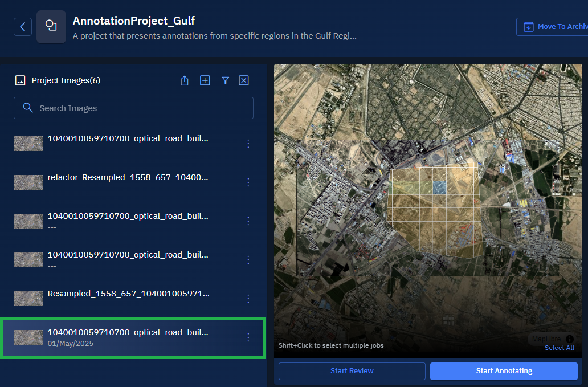Image resolution: width=588 pixels, height=387 pixels.
Task: Open the image filter funnel icon
Action: [x=226, y=80]
